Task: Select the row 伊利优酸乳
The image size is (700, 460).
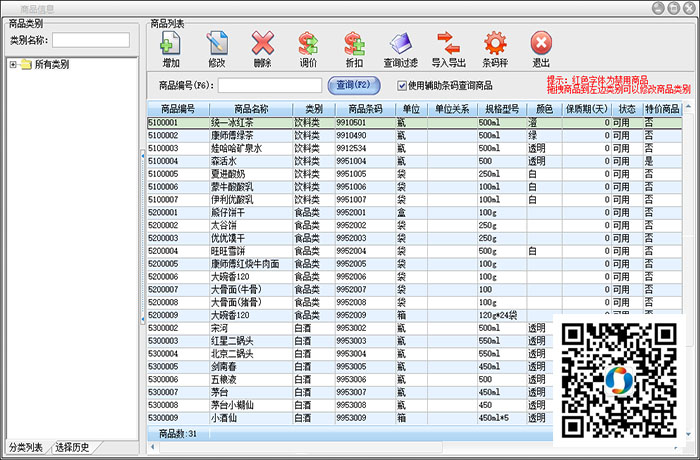Action: [414, 200]
